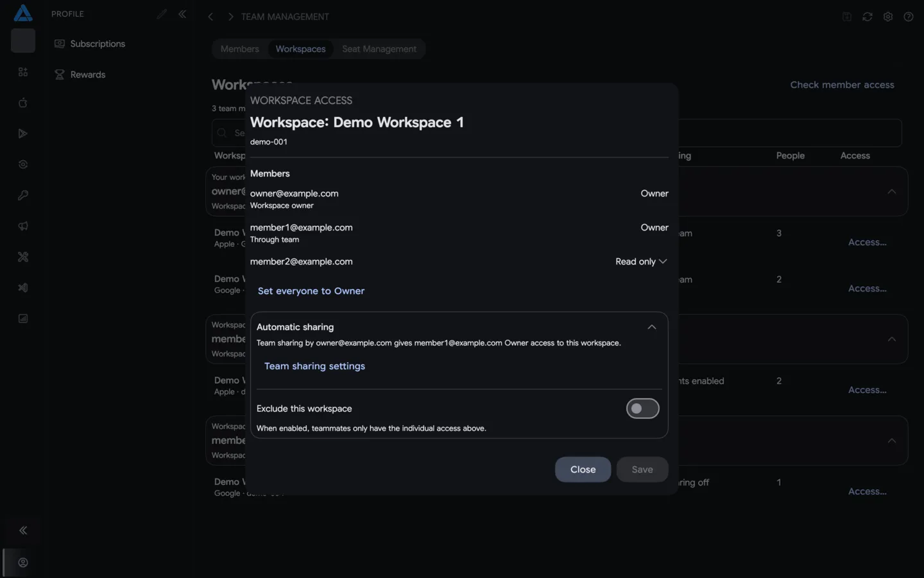
Task: Click the Save button in dialog
Action: click(x=642, y=469)
